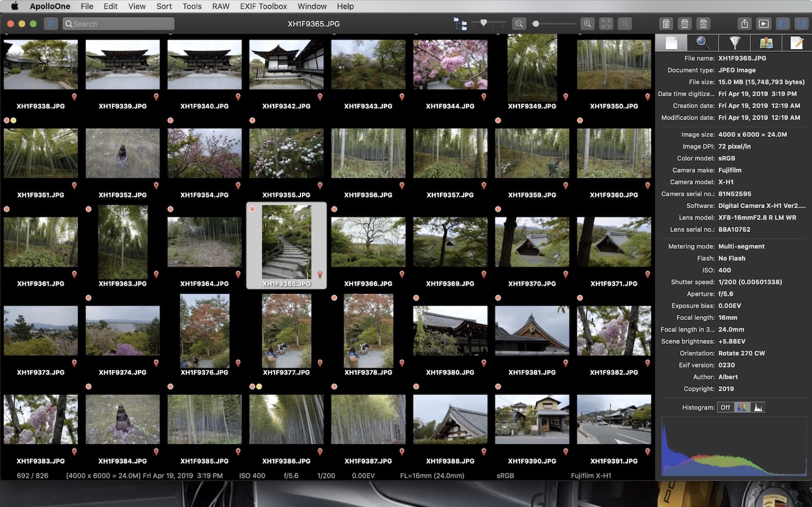Viewport: 812px width, 507px height.
Task: Click the GPS pin on XH1F9365.JPG
Action: pyautogui.click(x=320, y=275)
